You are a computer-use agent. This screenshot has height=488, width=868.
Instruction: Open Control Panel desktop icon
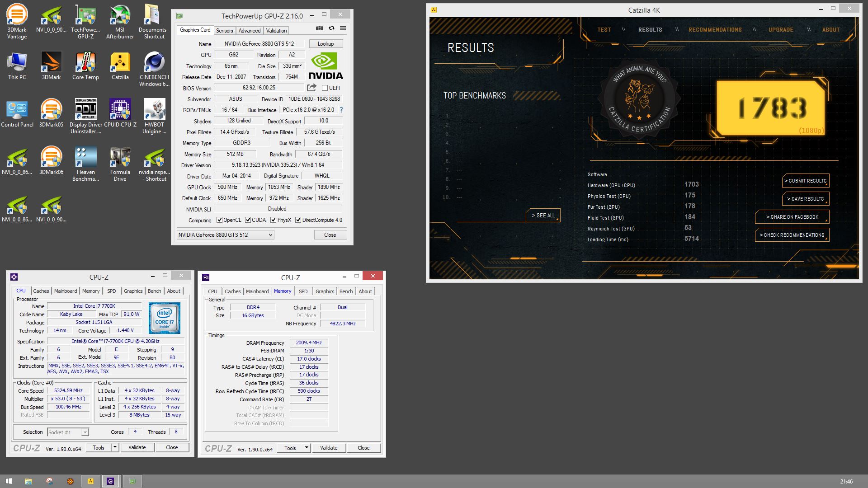[17, 113]
